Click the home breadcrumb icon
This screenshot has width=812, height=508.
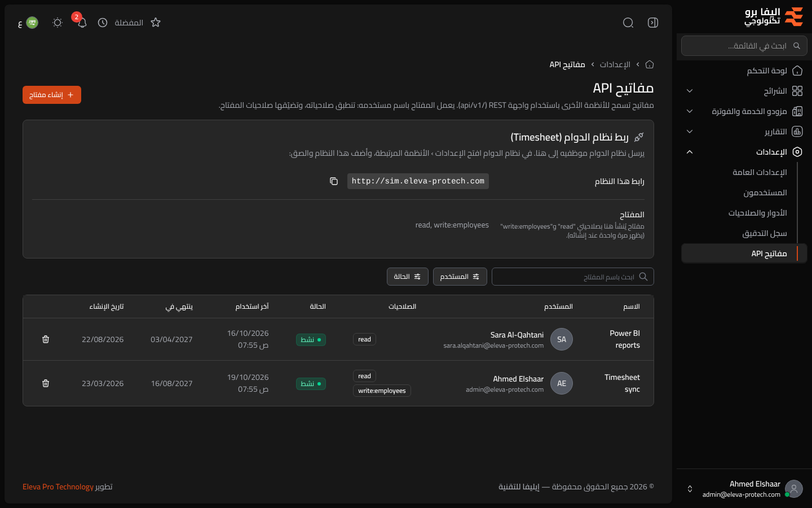click(x=650, y=64)
